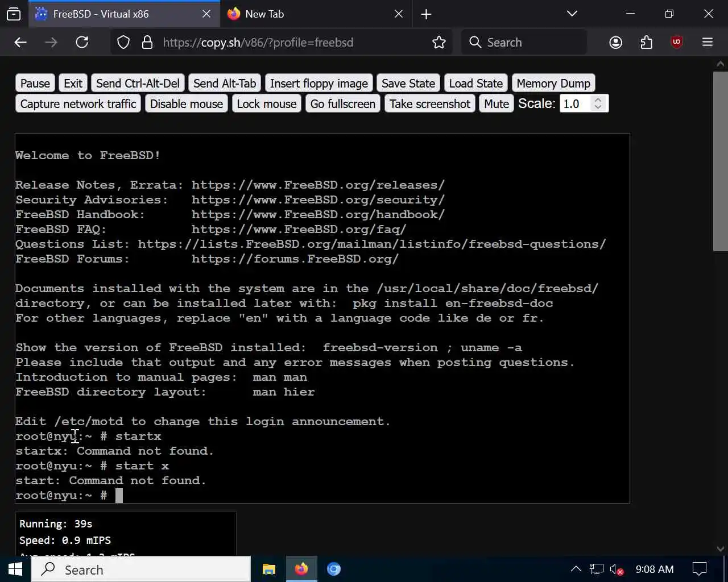Open the network status tray icon
The image size is (728, 582).
596,569
